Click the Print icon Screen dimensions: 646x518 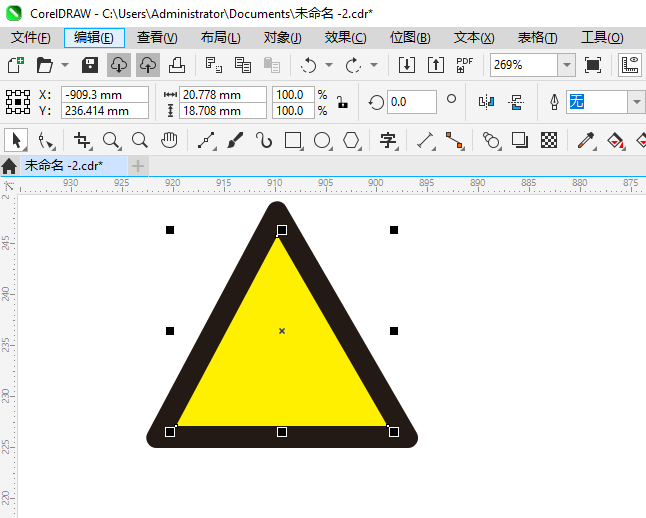[x=177, y=65]
